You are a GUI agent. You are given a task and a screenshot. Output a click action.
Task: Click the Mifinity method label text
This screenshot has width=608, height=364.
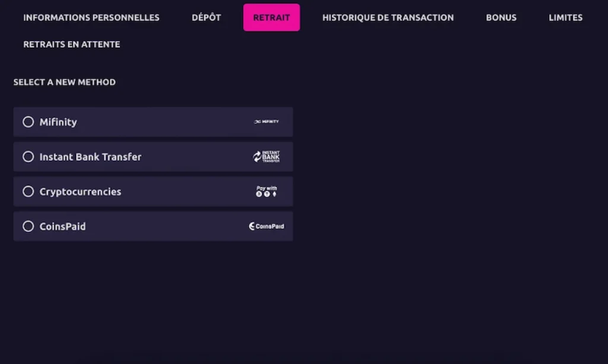58,122
